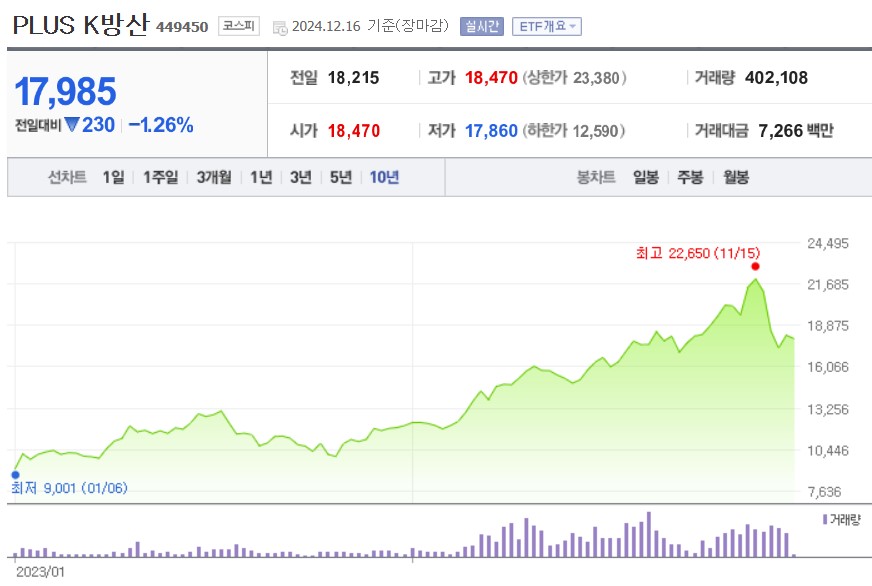Switch candle chart to 주봉 view
Image resolution: width=872 pixels, height=586 pixels.
coord(690,177)
